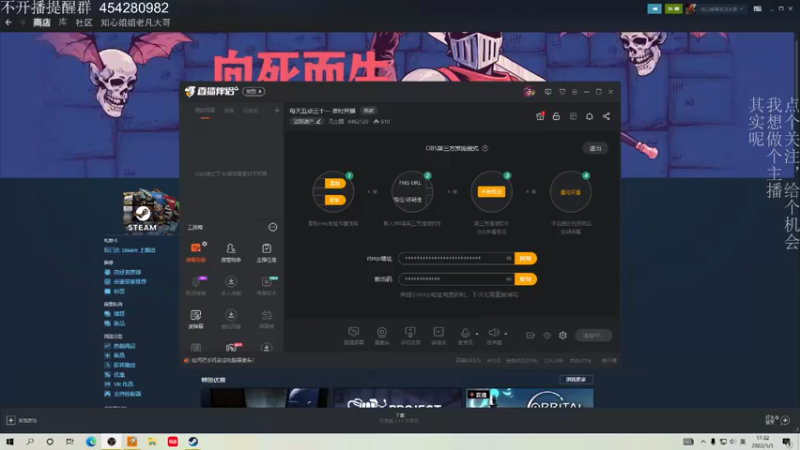Go back in Steam navigation

(8, 22)
